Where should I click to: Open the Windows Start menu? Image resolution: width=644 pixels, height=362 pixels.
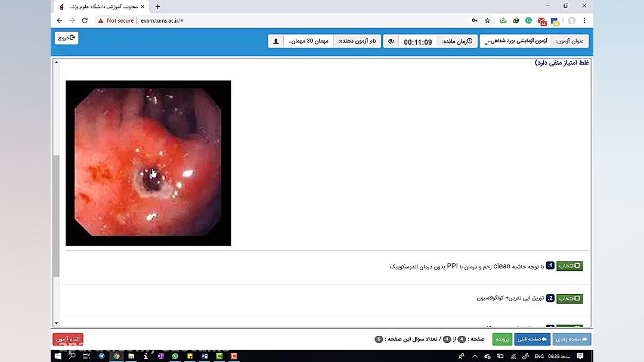(58, 356)
